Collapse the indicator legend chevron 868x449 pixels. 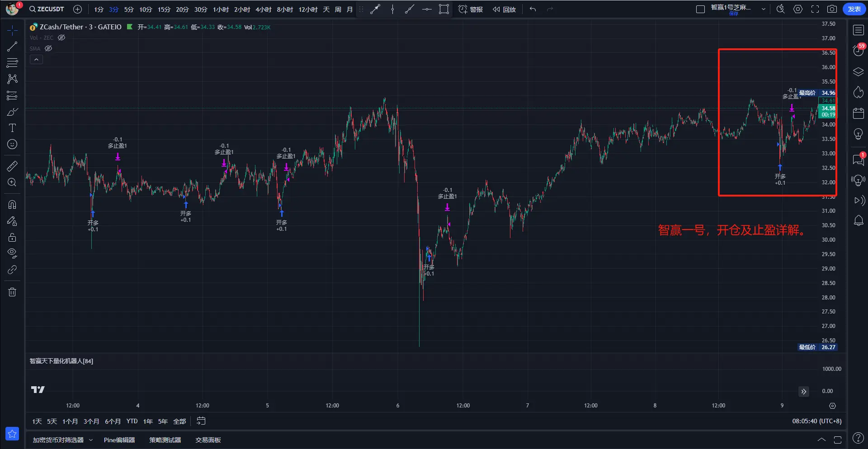point(36,59)
